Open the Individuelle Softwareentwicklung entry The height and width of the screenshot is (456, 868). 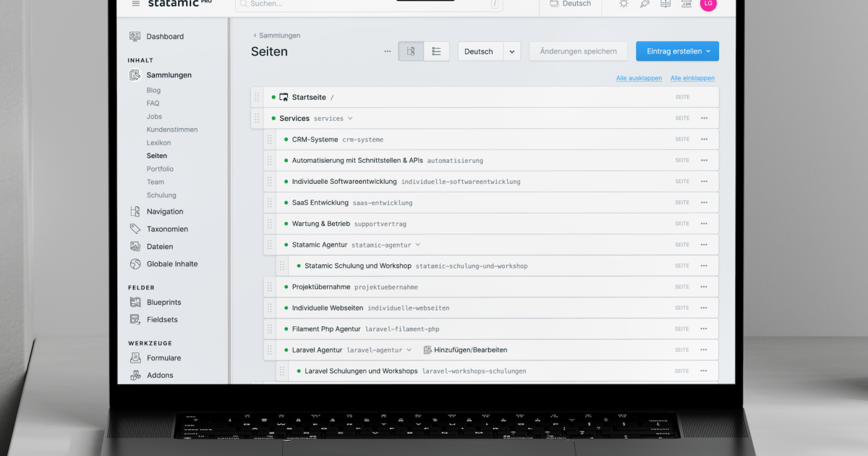coord(344,181)
